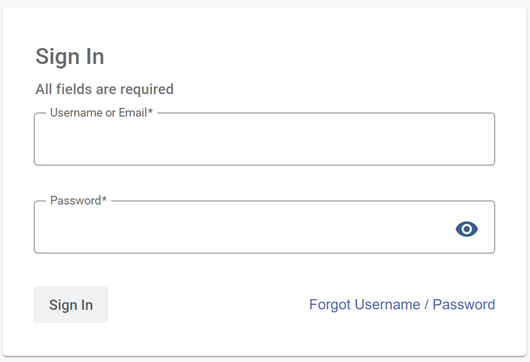Show password using the eye icon
530x362 pixels.
466,229
